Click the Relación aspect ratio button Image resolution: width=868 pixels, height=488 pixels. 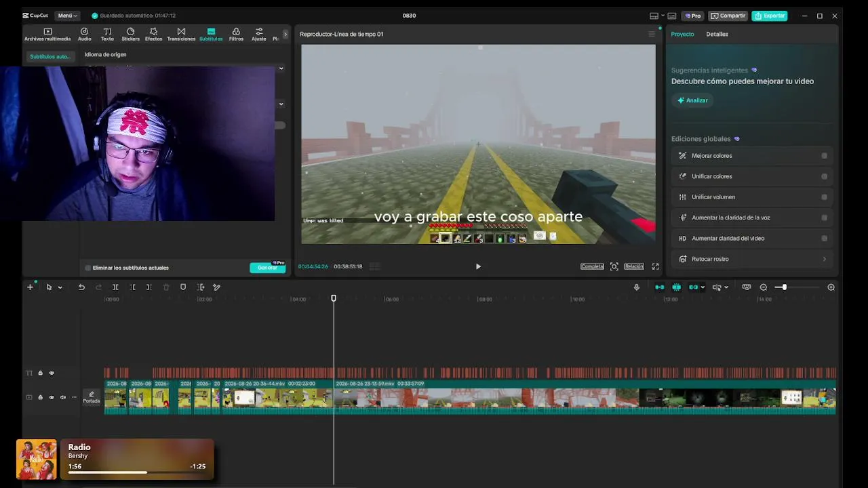(x=634, y=266)
